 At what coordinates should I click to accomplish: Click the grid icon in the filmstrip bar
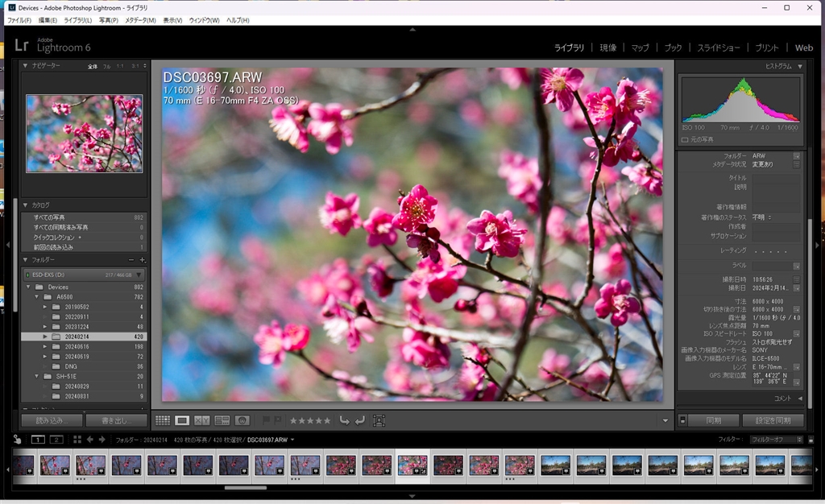click(77, 440)
